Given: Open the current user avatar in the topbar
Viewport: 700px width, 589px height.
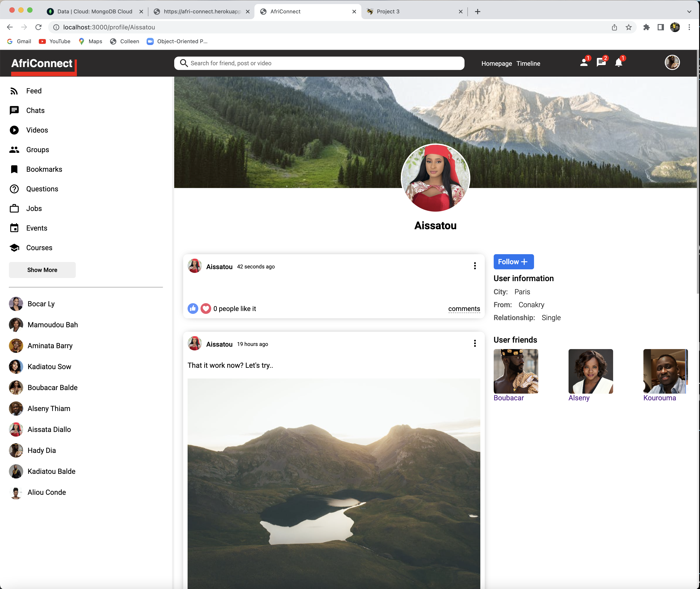Looking at the screenshot, I should (x=672, y=62).
